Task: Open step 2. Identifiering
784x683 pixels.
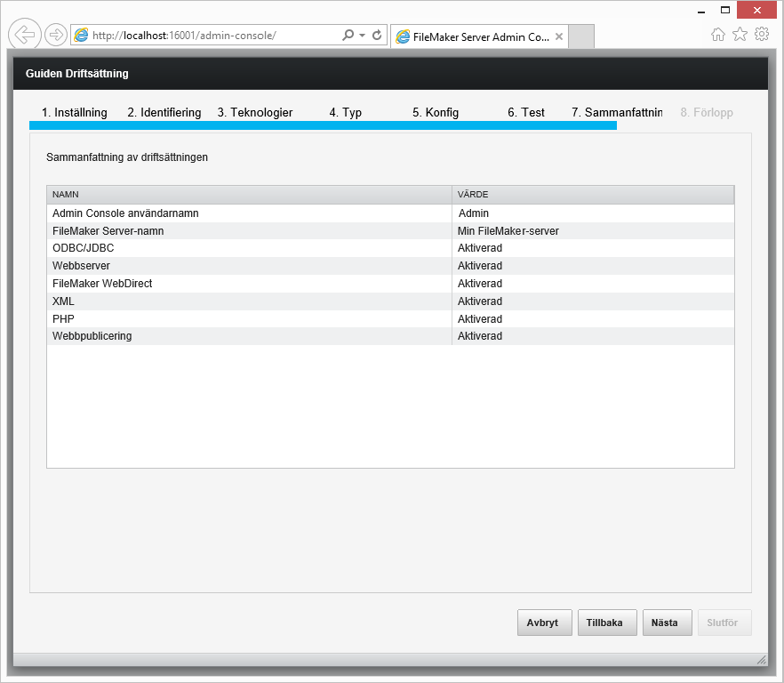Action: 164,113
